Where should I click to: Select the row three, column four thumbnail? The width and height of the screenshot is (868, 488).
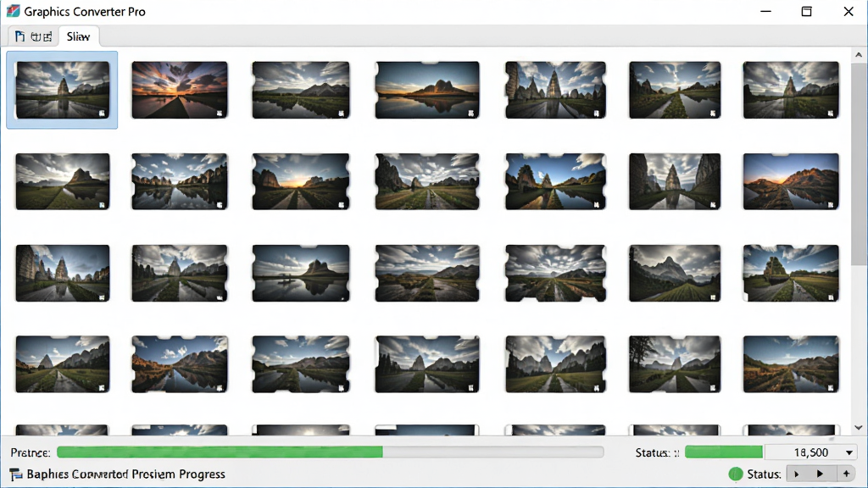coord(427,274)
